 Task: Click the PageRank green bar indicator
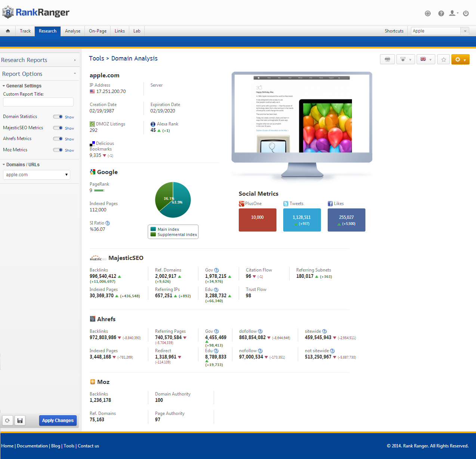[99, 190]
